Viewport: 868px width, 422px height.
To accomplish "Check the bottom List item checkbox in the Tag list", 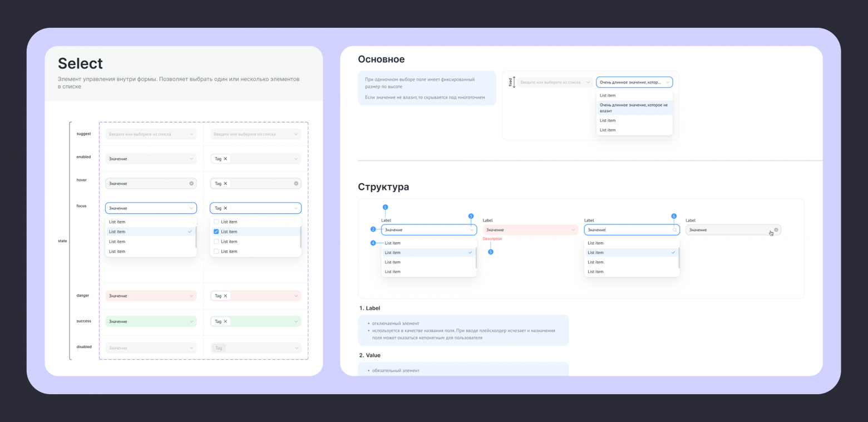I will [x=216, y=252].
